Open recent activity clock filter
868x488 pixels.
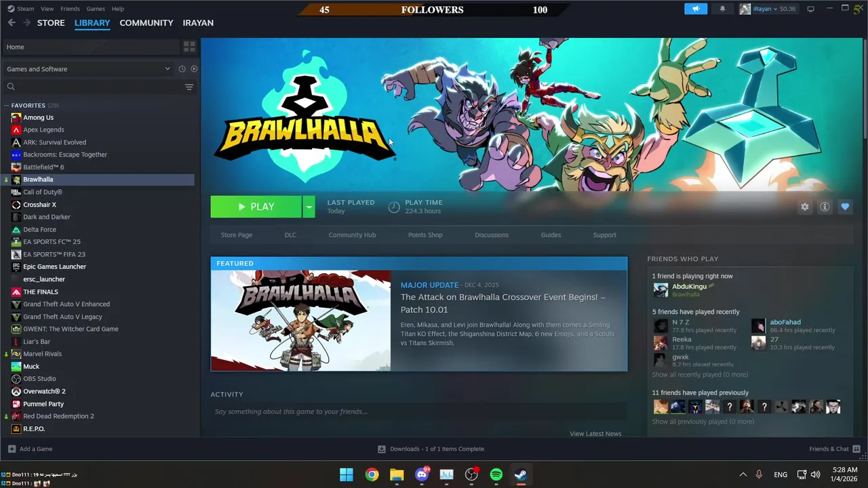pos(182,69)
